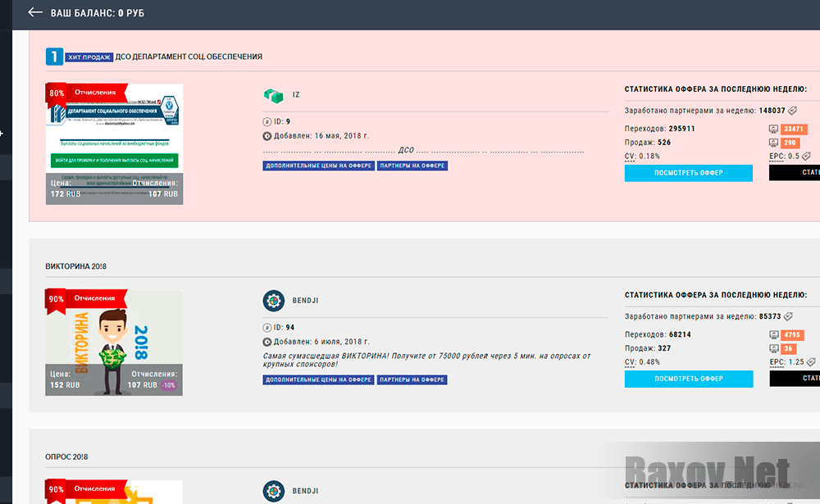
Task: Click the clock icon before 'Добавлен: 6 июля'
Action: [x=267, y=342]
